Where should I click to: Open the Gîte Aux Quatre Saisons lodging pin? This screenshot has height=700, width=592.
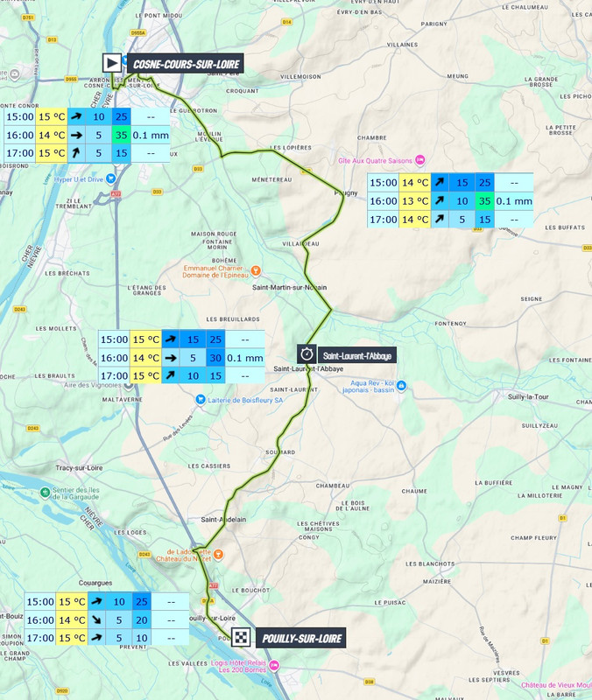click(x=420, y=160)
